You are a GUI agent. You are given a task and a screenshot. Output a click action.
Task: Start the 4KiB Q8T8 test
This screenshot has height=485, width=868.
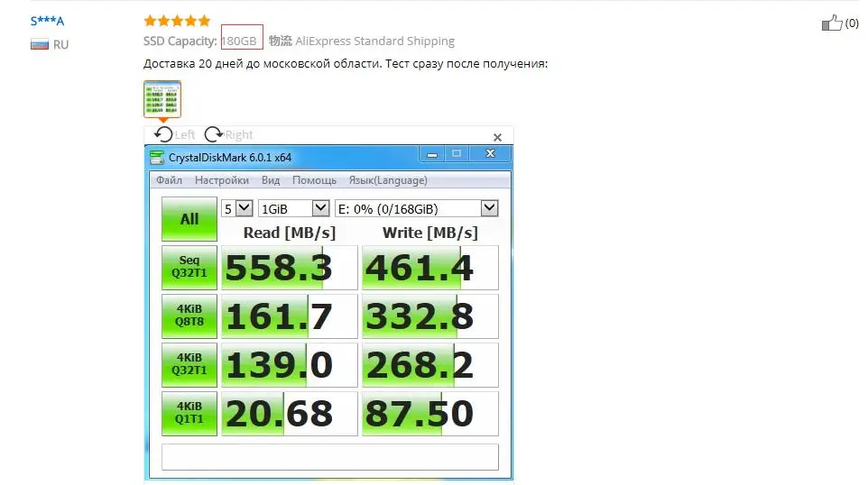click(x=189, y=316)
